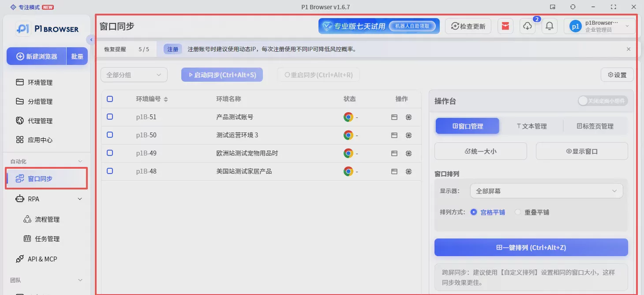Collapse the 自动化 sidebar section
Image resolution: width=644 pixels, height=295 pixels.
(80, 162)
